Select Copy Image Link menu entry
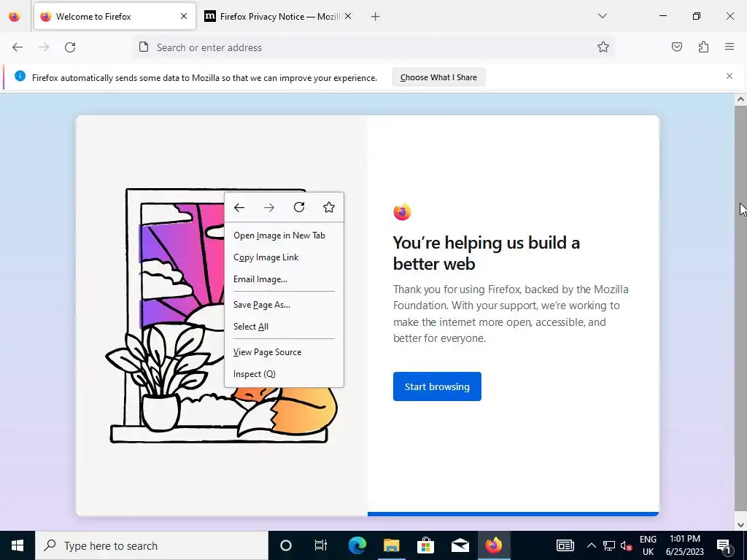 click(x=284, y=257)
